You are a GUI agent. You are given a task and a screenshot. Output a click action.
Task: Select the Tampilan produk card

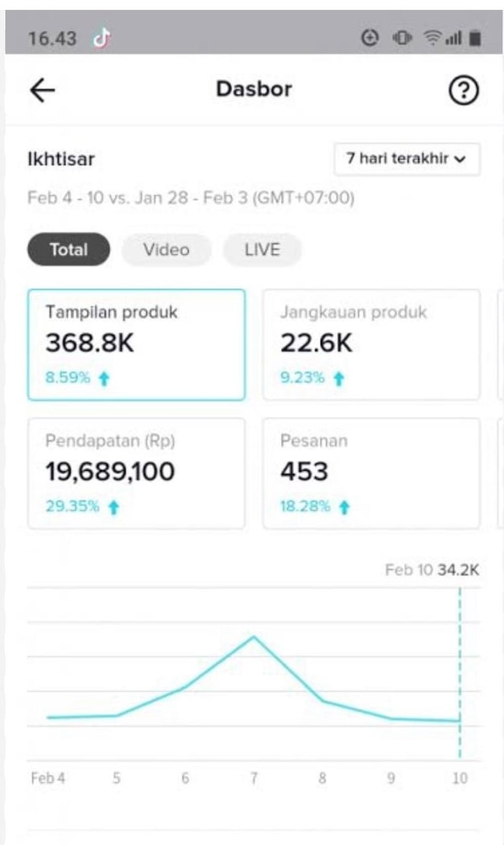coord(136,345)
